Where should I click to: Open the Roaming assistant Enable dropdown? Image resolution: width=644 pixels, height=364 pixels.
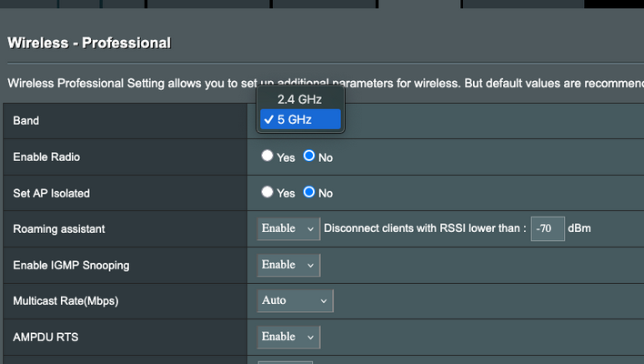tap(288, 228)
